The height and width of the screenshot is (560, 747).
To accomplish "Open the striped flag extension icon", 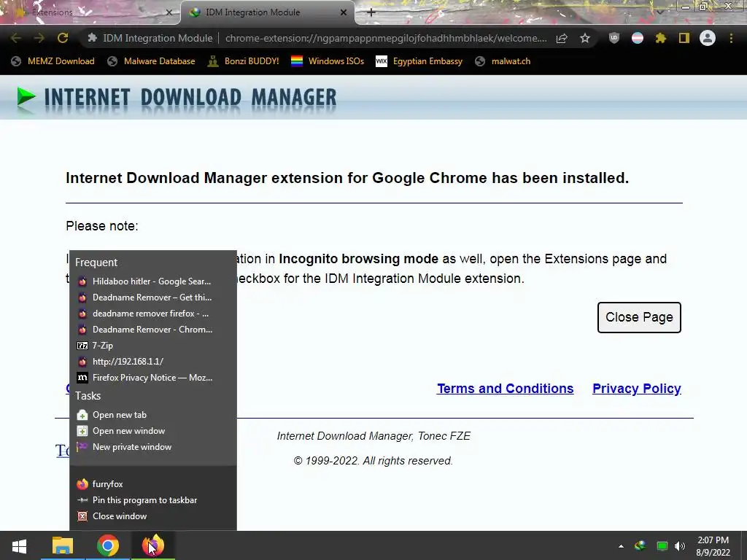I will point(638,38).
